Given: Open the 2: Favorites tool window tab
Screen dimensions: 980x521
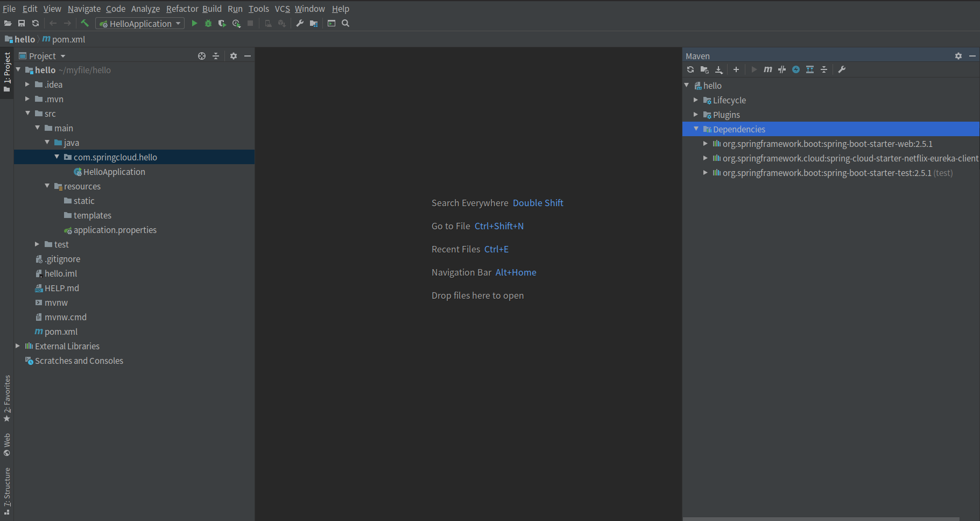Looking at the screenshot, I should click(x=7, y=399).
